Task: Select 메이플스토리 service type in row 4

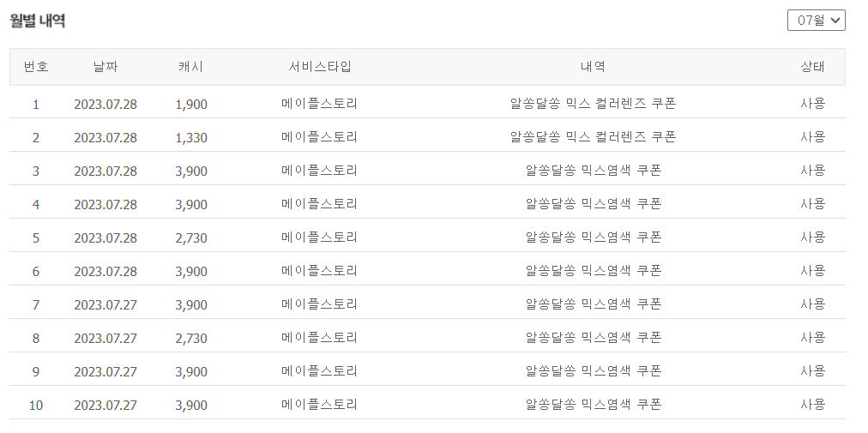Action: coord(320,204)
